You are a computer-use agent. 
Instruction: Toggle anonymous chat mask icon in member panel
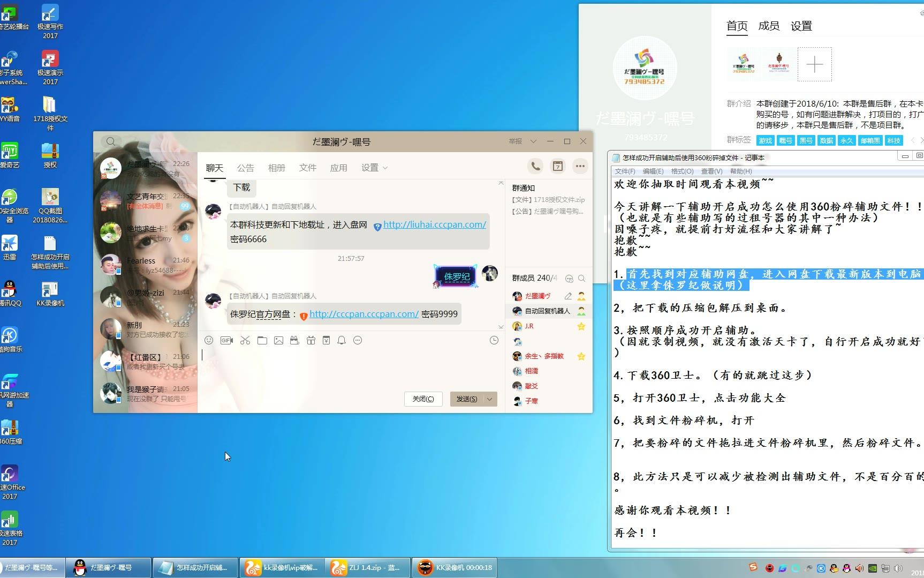tap(570, 279)
